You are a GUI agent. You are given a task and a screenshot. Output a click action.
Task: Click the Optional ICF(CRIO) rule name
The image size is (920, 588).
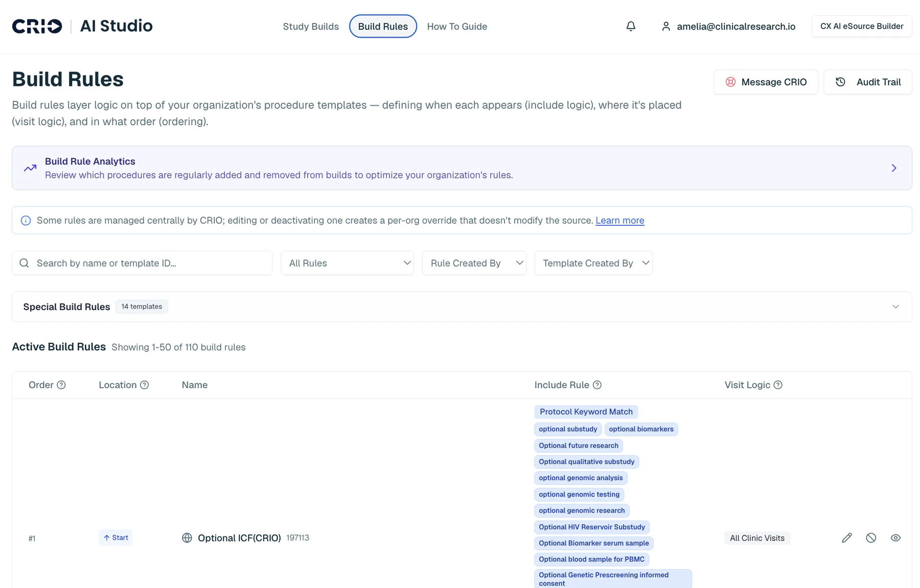[239, 538]
